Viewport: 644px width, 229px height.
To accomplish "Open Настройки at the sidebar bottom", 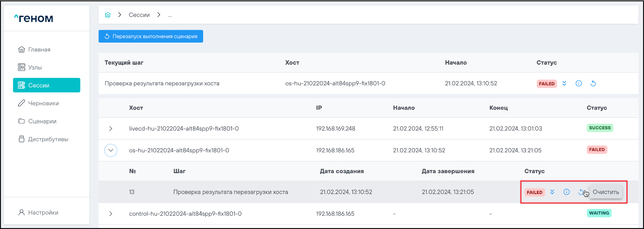I will (x=43, y=213).
